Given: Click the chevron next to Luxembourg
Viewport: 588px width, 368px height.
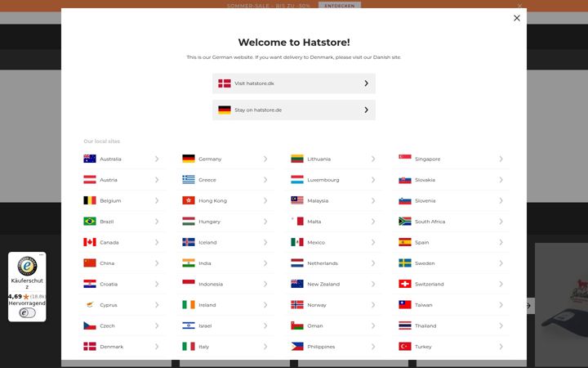Looking at the screenshot, I should [373, 180].
